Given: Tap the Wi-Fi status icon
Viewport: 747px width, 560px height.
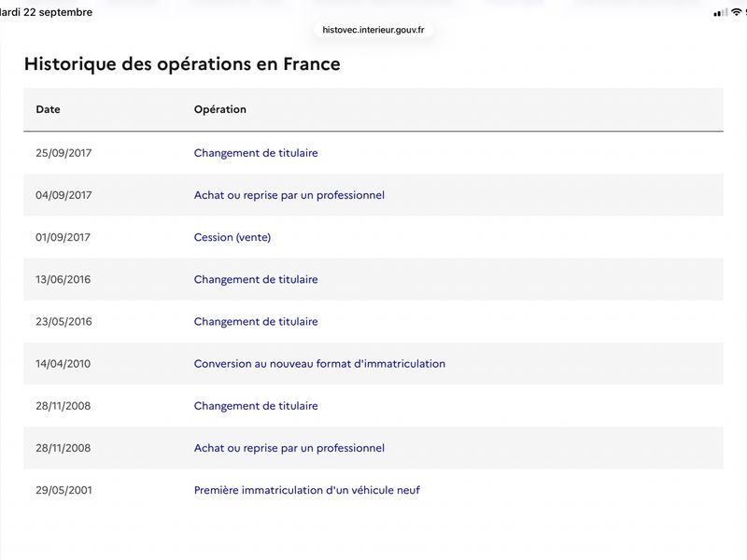Looking at the screenshot, I should tap(736, 12).
